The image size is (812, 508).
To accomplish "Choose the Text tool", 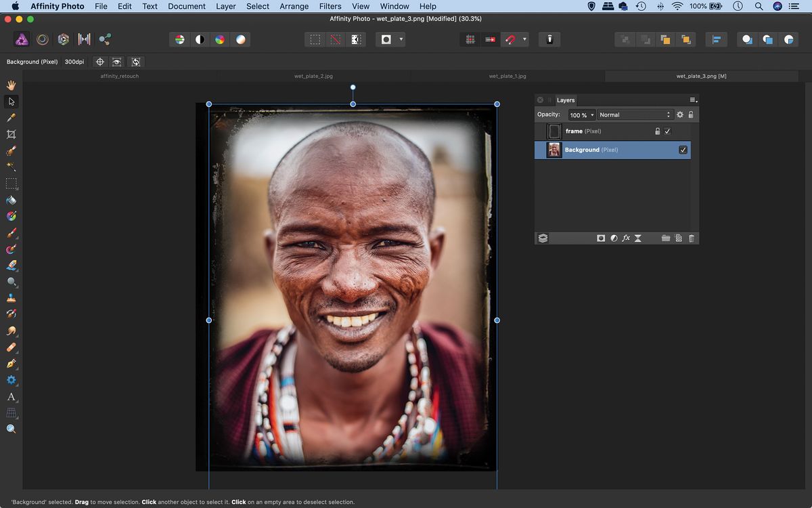I will pos(11,396).
